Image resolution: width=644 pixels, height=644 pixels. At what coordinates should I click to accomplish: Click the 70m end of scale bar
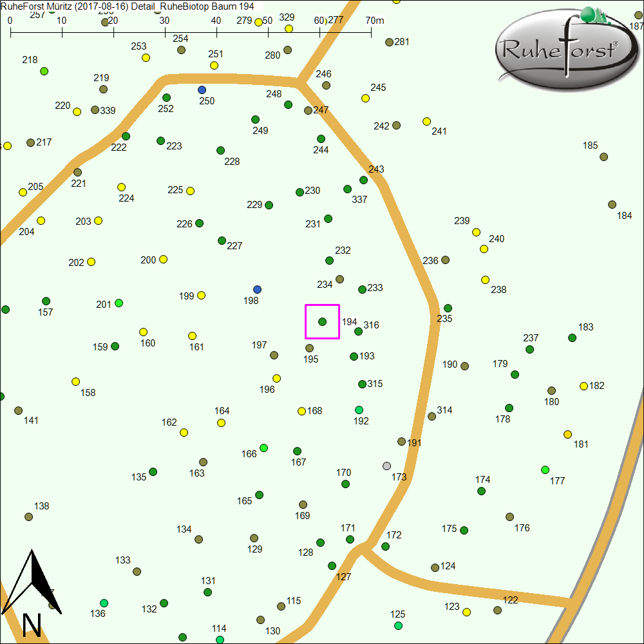pyautogui.click(x=372, y=30)
